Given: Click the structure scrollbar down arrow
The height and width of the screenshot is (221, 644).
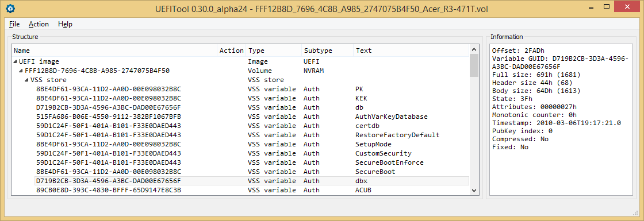Looking at the screenshot, I should point(474,190).
